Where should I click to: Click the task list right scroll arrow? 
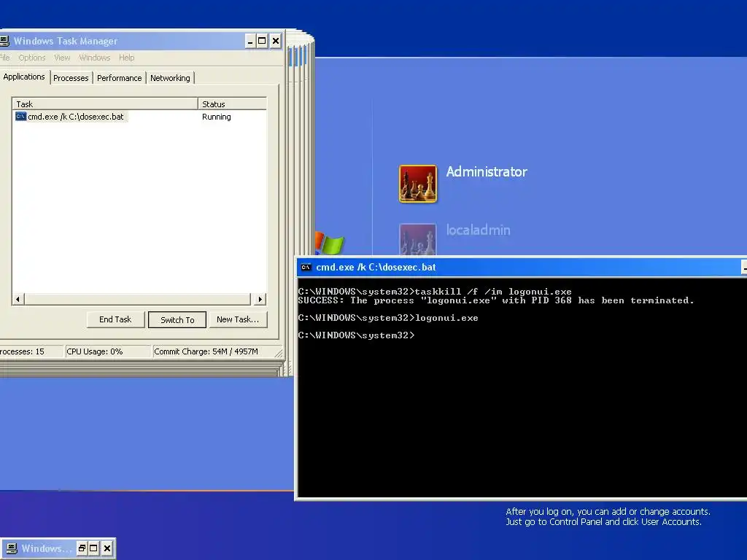260,299
